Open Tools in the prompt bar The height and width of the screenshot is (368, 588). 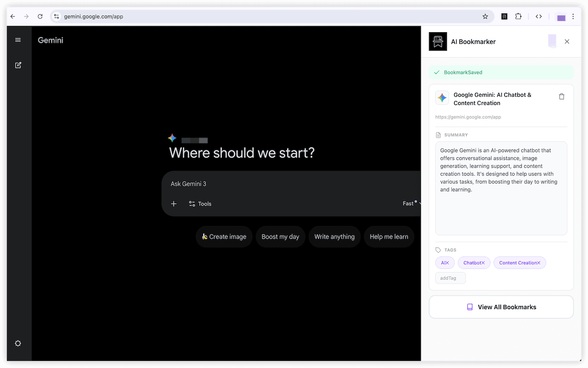[200, 204]
